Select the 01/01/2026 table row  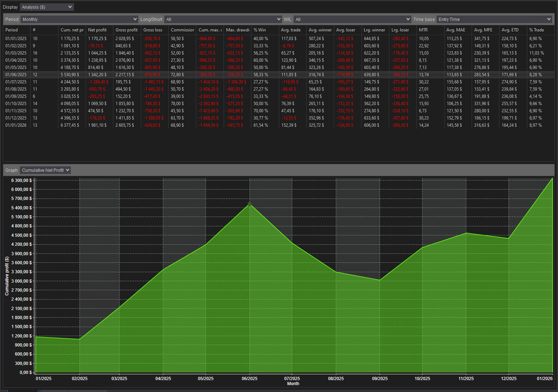tap(144, 125)
